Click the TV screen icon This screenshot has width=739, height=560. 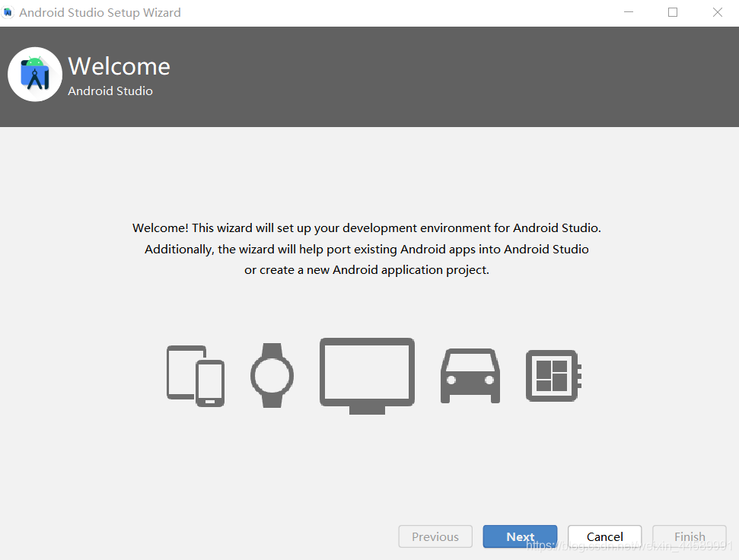click(x=367, y=376)
